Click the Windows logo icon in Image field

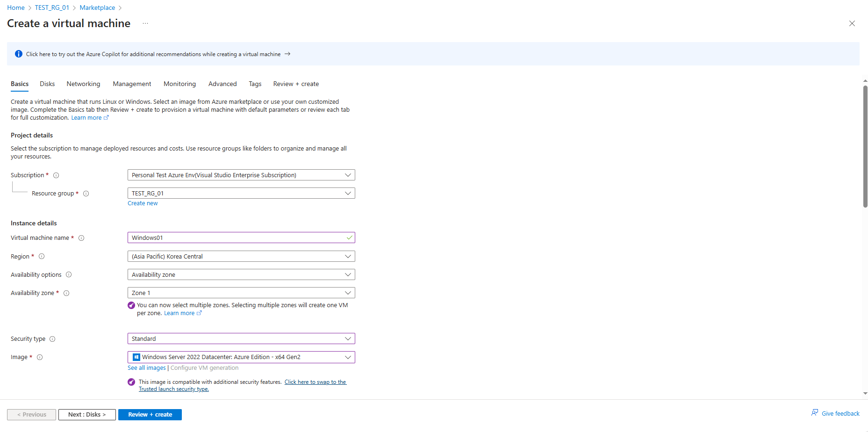136,357
